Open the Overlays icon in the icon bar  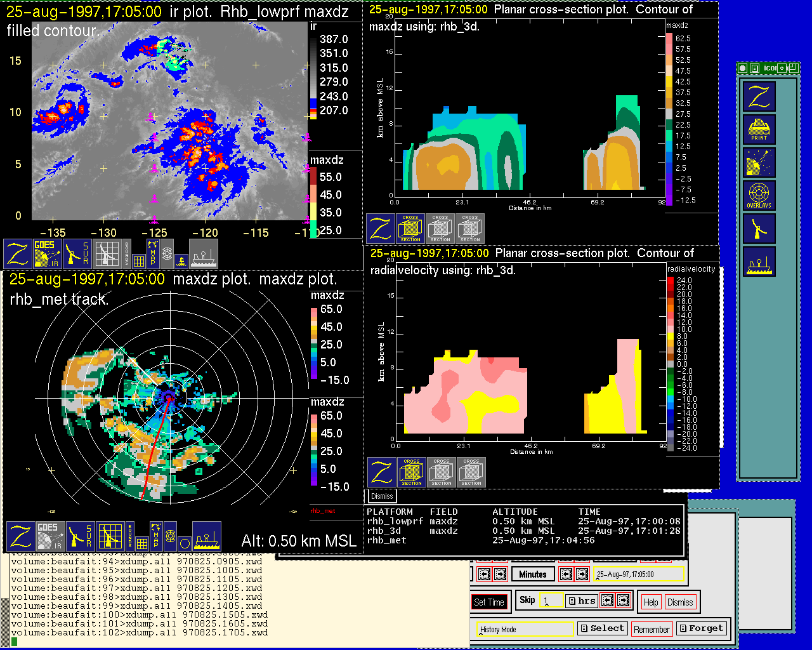click(759, 196)
